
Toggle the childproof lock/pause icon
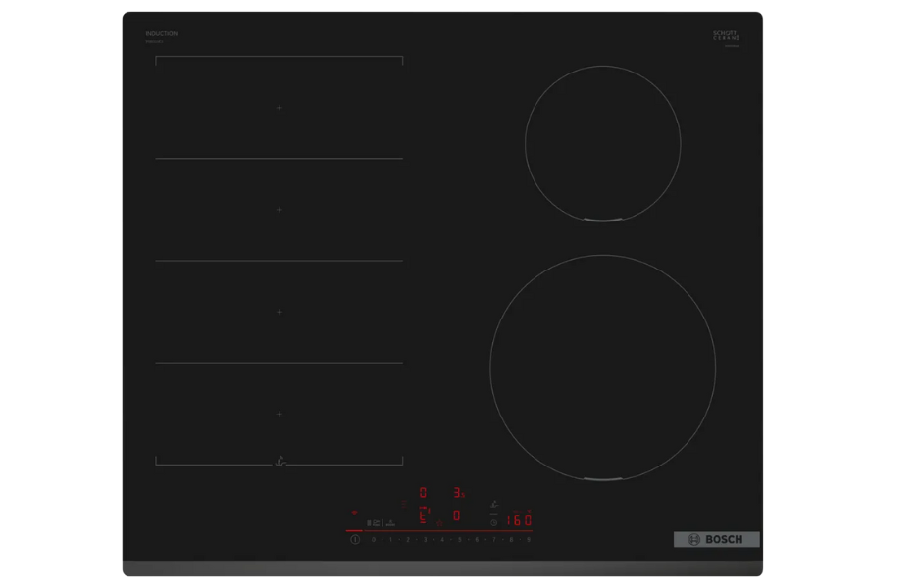point(373,523)
